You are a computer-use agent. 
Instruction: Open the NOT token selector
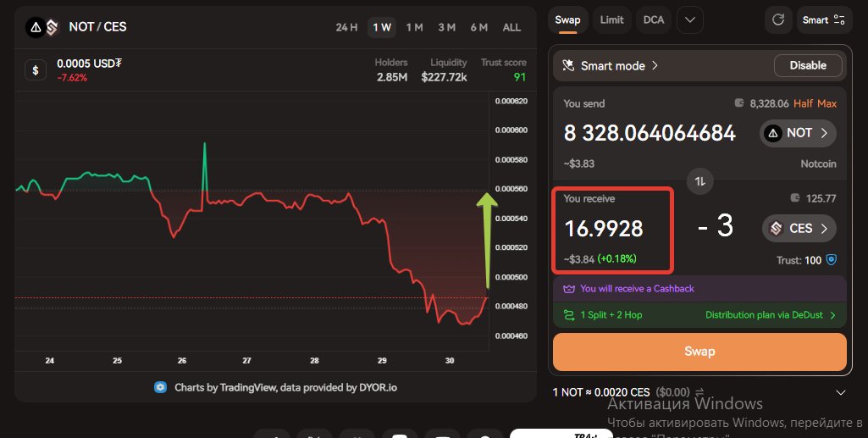(798, 133)
